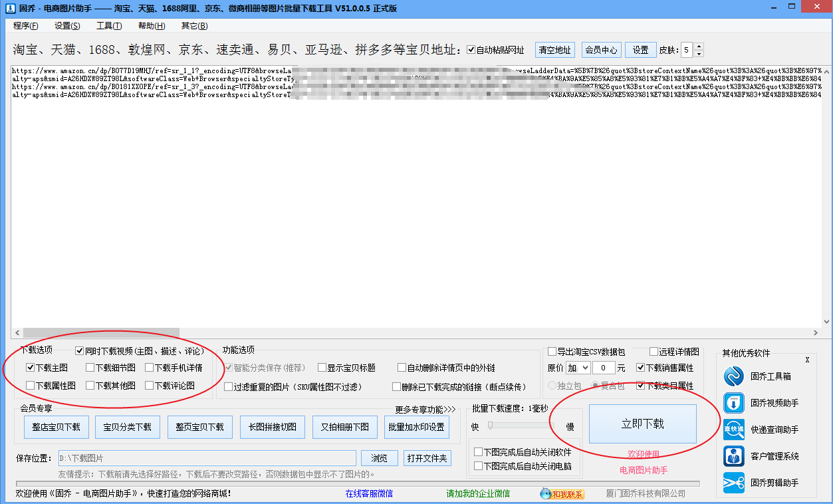Open 会员中心 button
This screenshot has width=833, height=504.
[x=601, y=50]
